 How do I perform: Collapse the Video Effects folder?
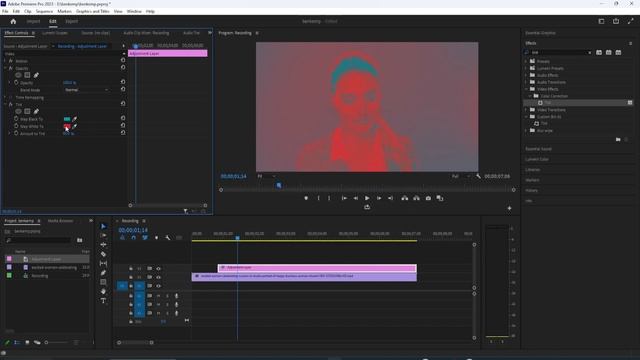526,89
